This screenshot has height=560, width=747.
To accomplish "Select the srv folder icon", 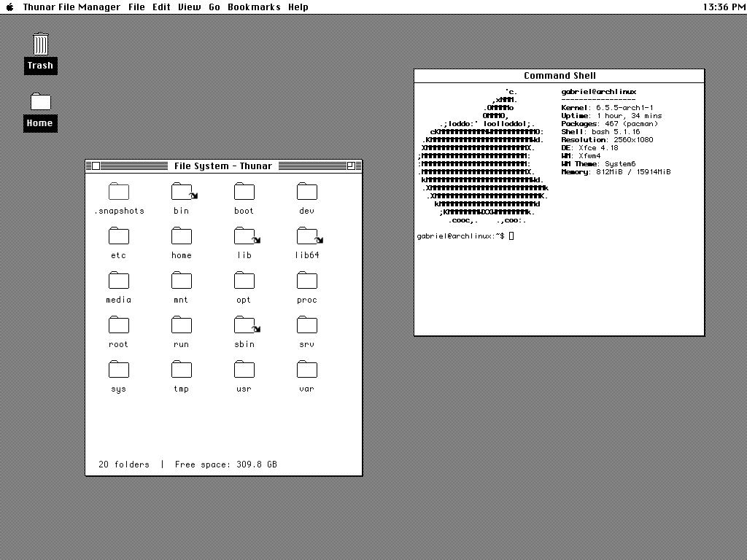I will point(307,324).
